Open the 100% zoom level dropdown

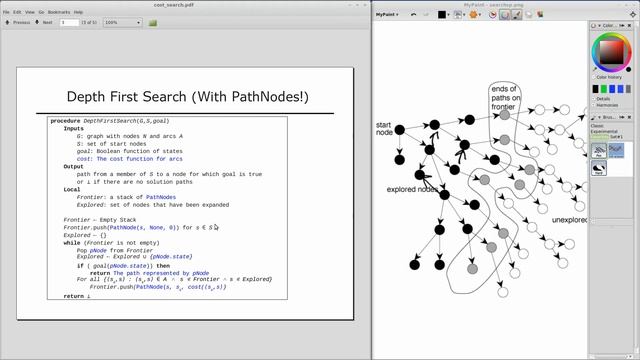click(122, 22)
